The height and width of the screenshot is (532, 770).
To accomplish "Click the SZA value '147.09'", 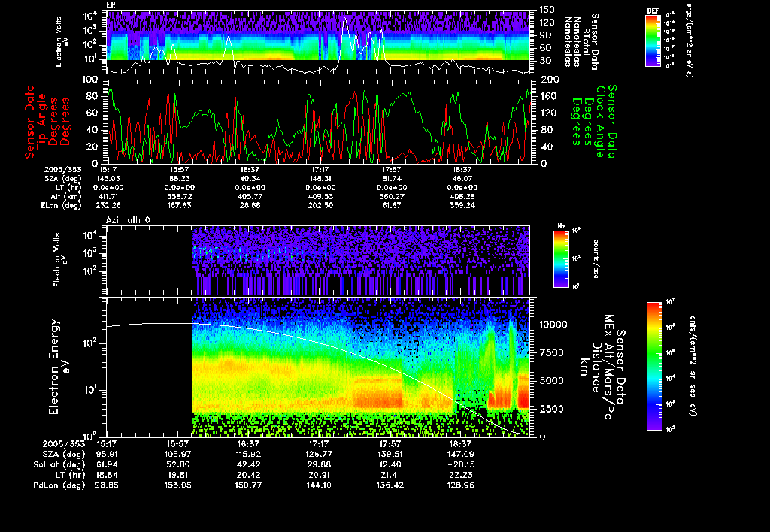I will coord(460,455).
